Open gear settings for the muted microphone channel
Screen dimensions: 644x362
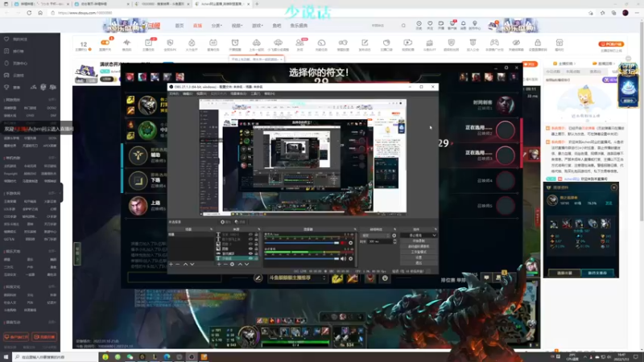coord(350,243)
